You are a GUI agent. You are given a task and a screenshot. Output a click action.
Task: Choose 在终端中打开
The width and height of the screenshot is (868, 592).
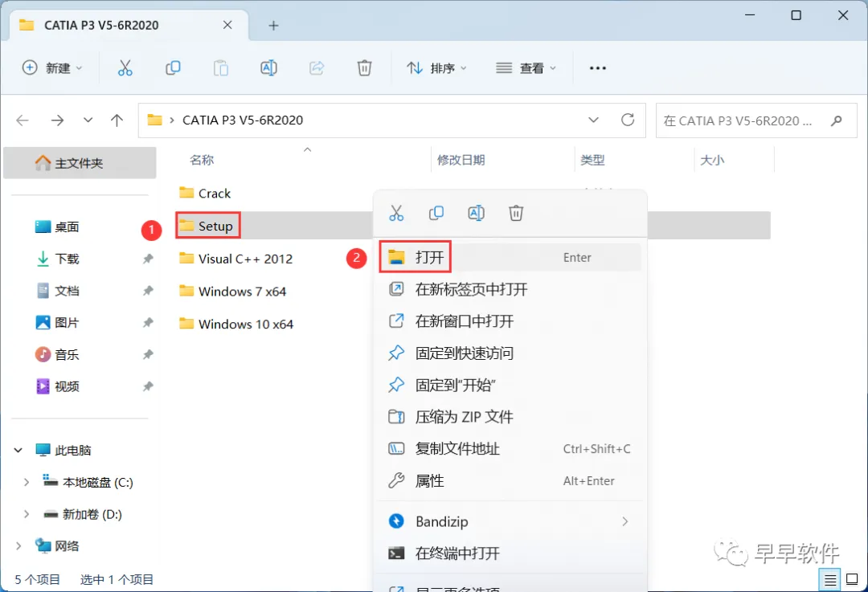click(x=510, y=553)
